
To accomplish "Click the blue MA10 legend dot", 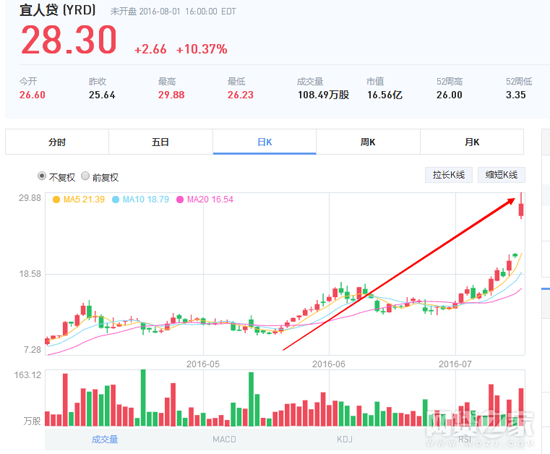I will 115,200.
